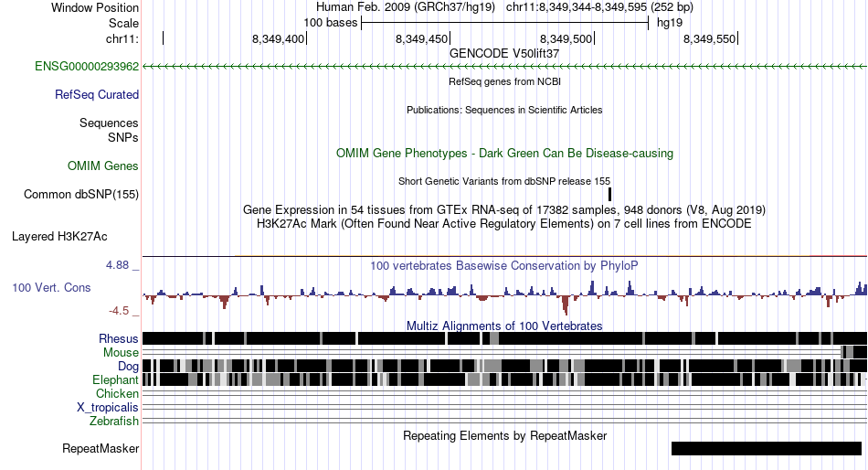868x470 pixels.
Task: Click the black RepeatMasker repeat element block
Action: (767, 448)
